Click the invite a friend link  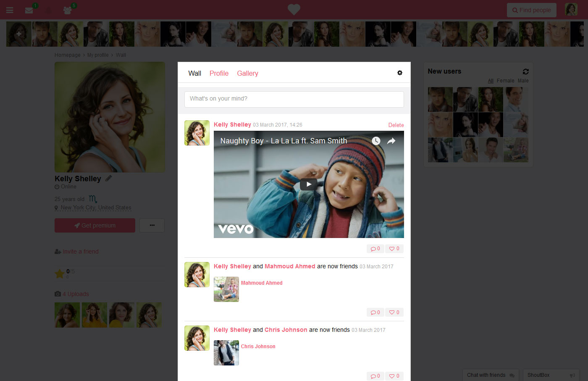point(81,251)
